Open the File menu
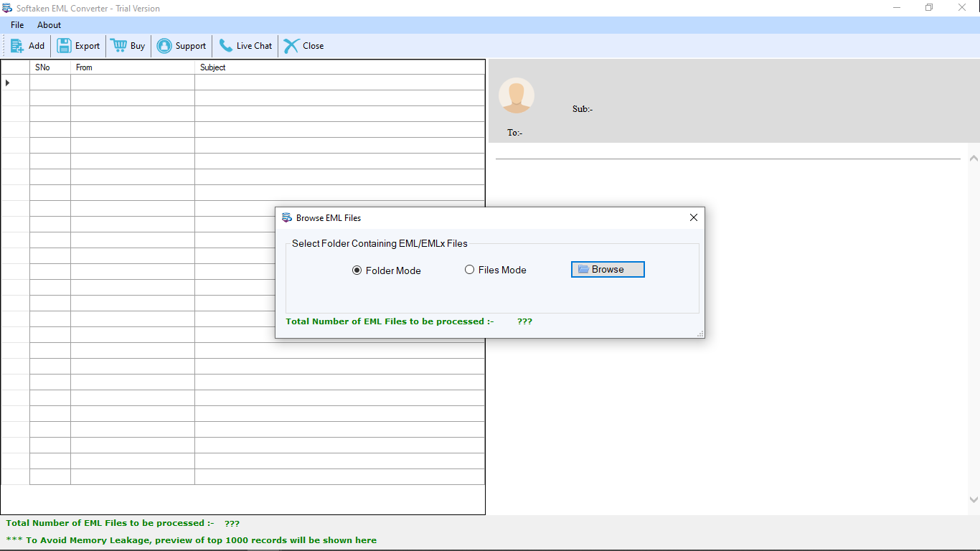The height and width of the screenshot is (551, 980). 17,25
